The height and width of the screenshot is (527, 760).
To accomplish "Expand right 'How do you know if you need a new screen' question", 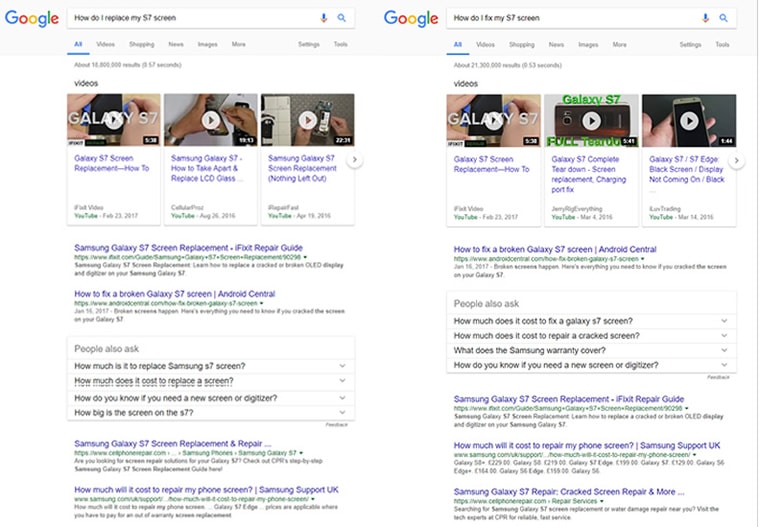I will tap(591, 365).
